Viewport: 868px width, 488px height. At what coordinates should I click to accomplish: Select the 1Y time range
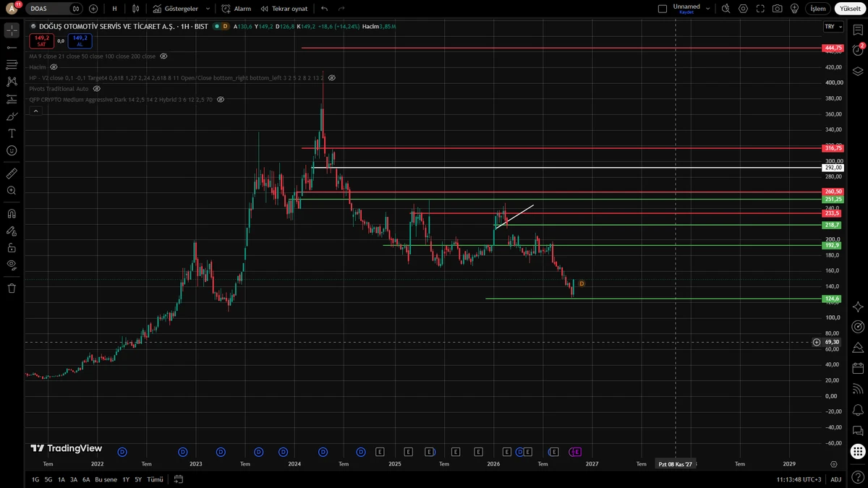coord(126,479)
